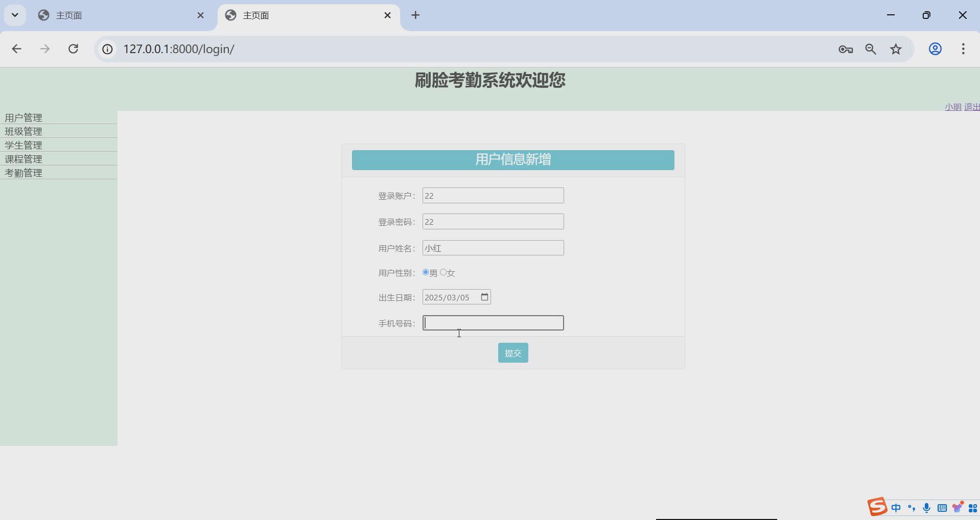
Task: Expand the browser three-dot menu
Action: click(964, 49)
